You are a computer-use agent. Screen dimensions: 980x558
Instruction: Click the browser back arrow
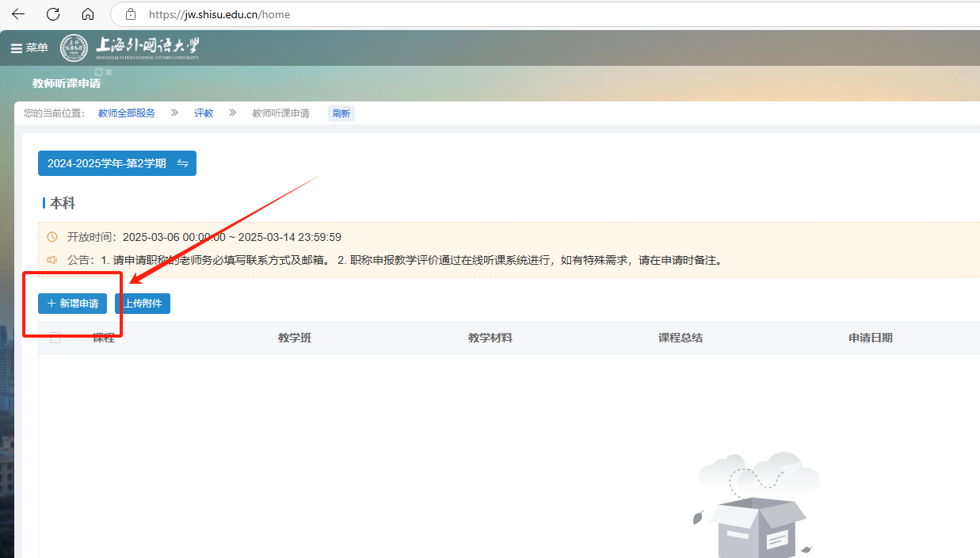17,14
